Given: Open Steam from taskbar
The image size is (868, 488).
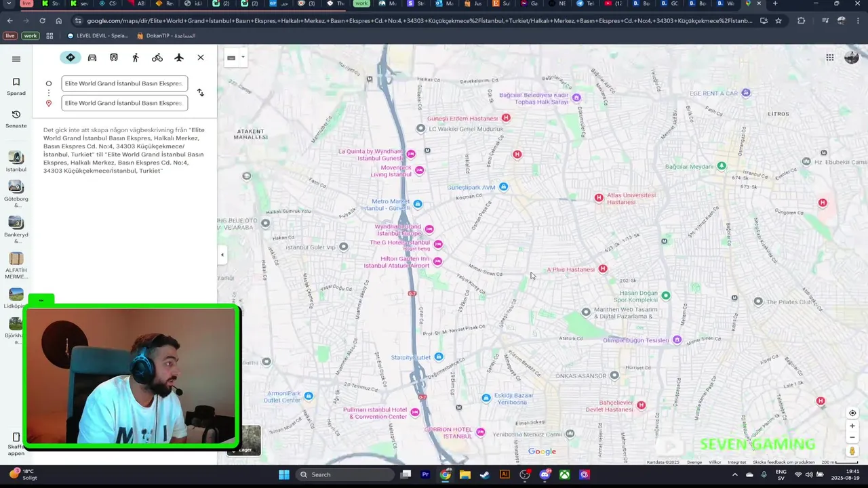Looking at the screenshot, I should coord(484,474).
